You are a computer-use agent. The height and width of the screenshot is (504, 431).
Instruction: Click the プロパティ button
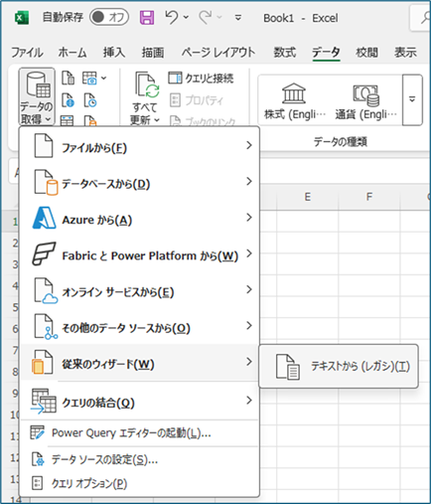pos(197,100)
